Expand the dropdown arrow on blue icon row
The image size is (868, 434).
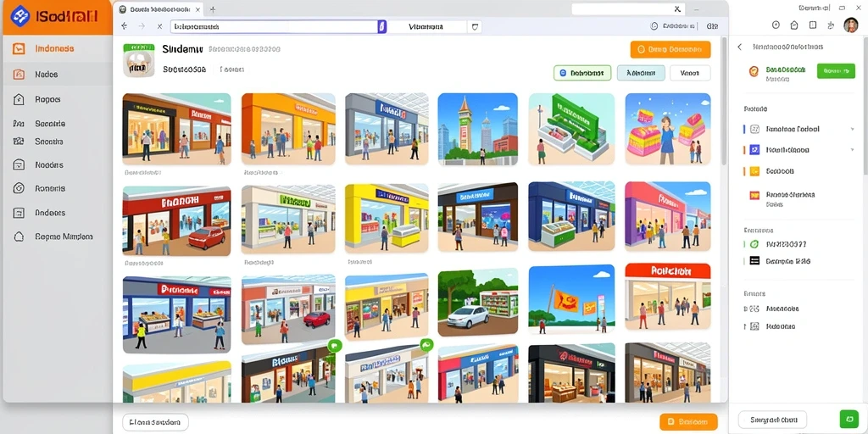pyautogui.click(x=853, y=150)
